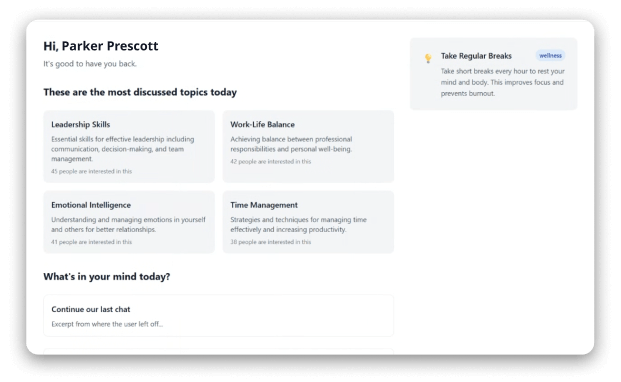Click 45 people are interested text
621x382 pixels.
(x=91, y=171)
